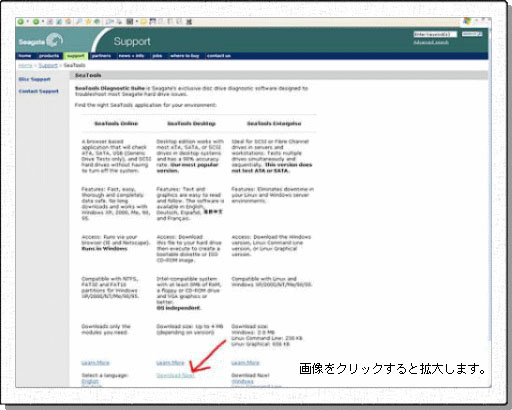Select the highlighted support navigation tab

(76, 56)
